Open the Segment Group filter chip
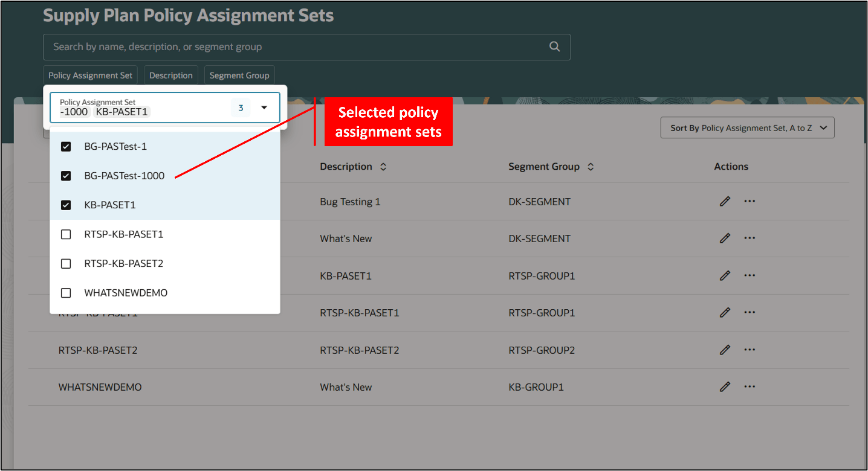This screenshot has width=868, height=471. click(239, 75)
